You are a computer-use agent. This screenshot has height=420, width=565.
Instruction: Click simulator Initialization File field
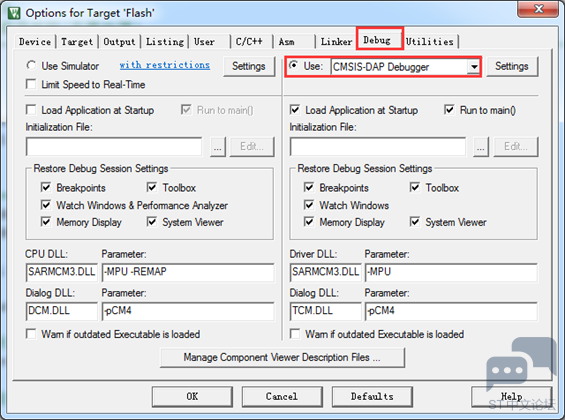(x=114, y=147)
